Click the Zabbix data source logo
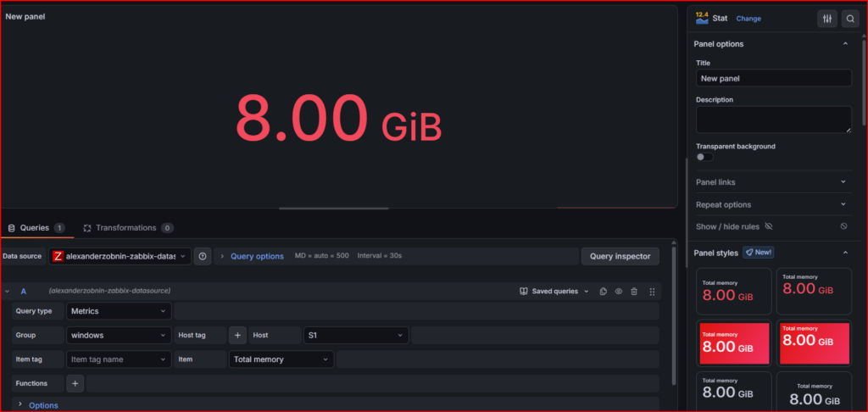The width and height of the screenshot is (868, 412). [58, 256]
